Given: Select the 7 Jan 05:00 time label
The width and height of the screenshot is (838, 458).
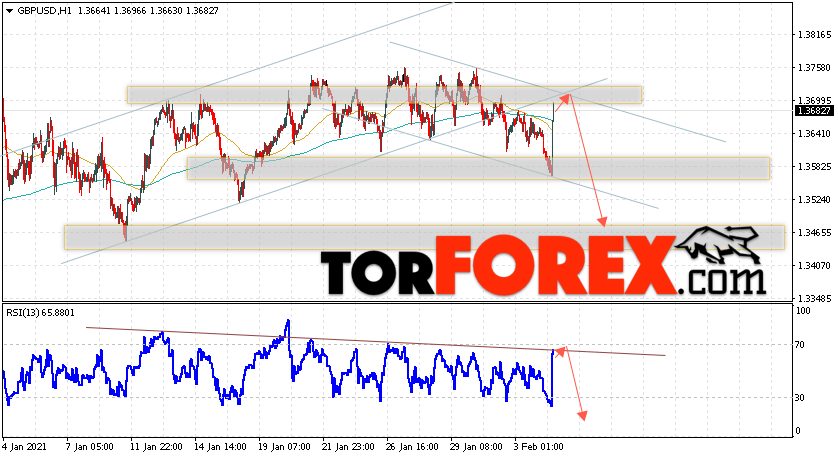Looking at the screenshot, I should (x=89, y=447).
